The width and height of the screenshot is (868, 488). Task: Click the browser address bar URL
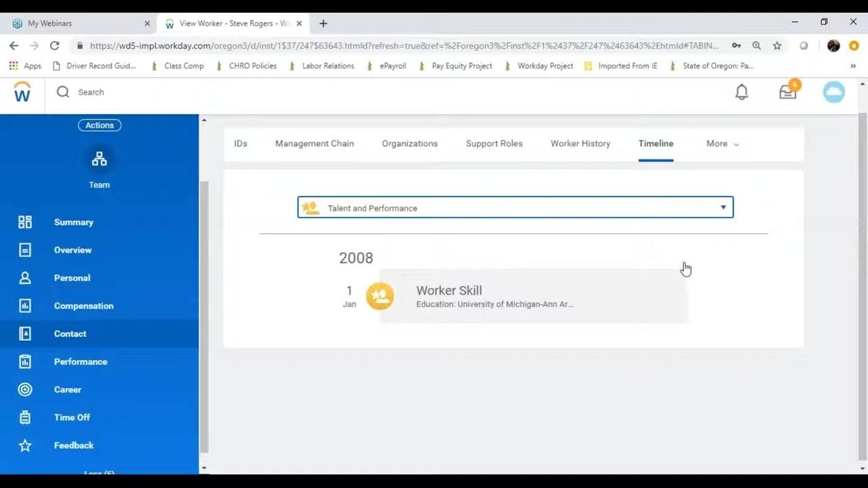404,46
